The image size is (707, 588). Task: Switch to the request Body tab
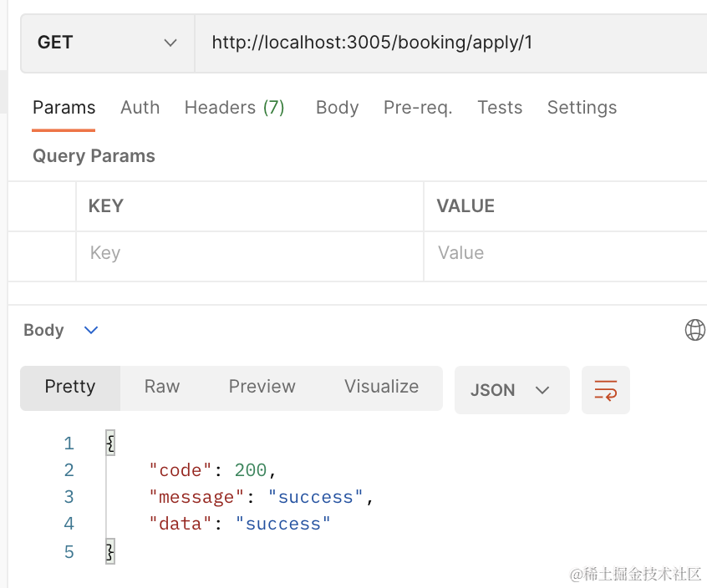(x=337, y=108)
